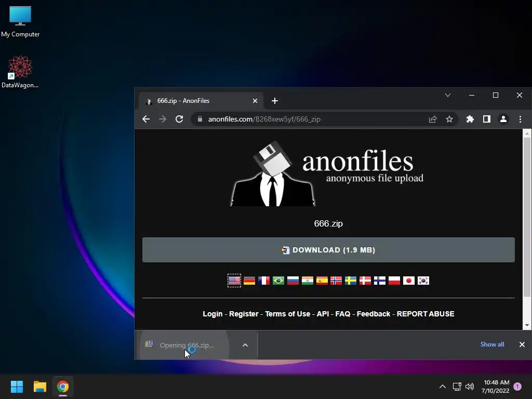
Task: Click the anonfiles logo
Action: pos(327,174)
